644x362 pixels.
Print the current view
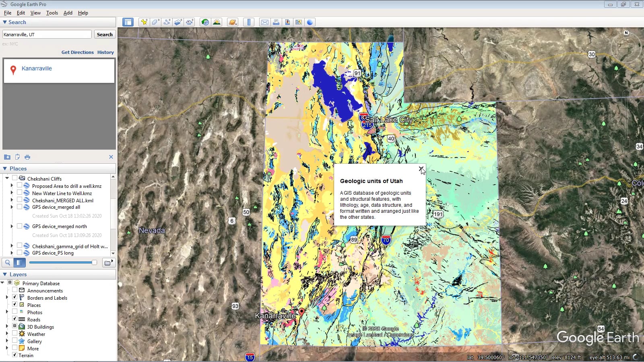tap(276, 22)
